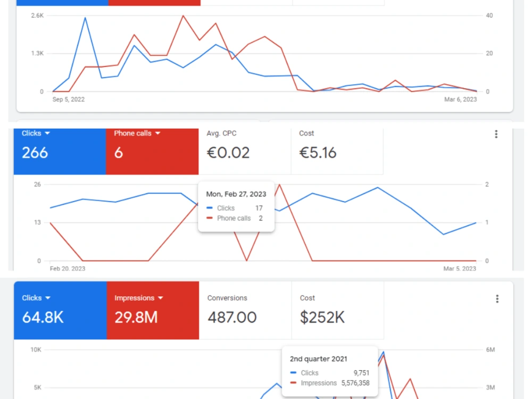Click the 6M right-axis label on the bottom chart

click(x=491, y=350)
